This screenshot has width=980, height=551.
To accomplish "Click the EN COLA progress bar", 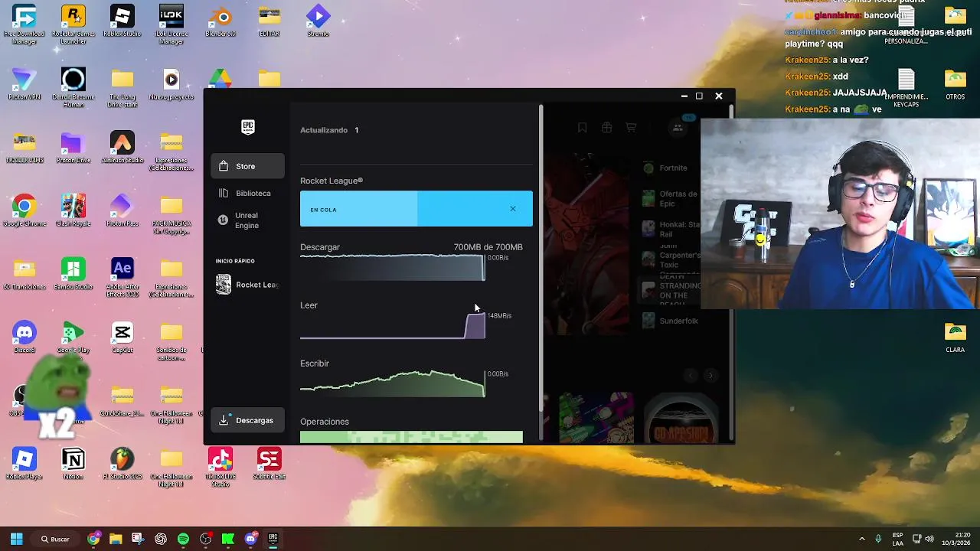I will pos(416,209).
